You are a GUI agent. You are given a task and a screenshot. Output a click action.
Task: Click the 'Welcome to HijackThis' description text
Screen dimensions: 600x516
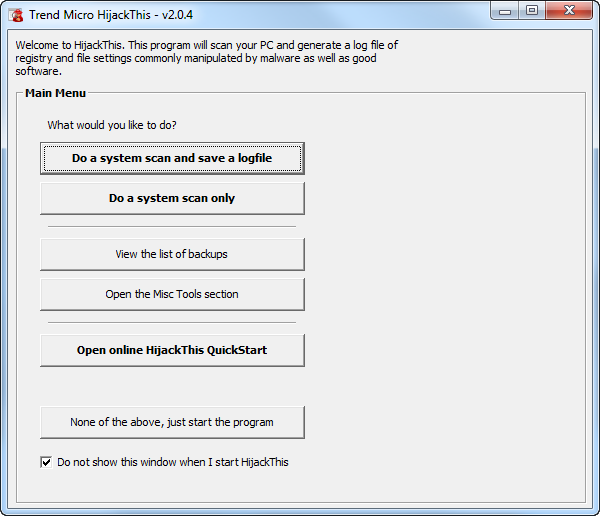(207, 58)
